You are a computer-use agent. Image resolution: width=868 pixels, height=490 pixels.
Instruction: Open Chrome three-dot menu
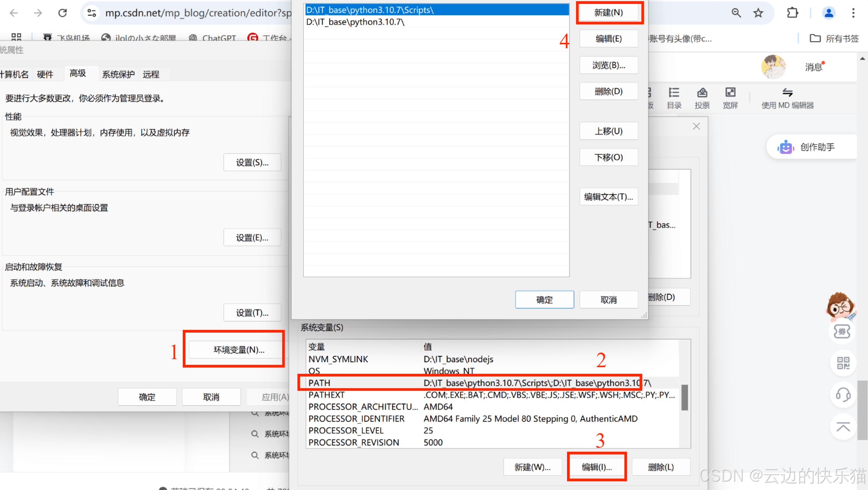click(853, 13)
